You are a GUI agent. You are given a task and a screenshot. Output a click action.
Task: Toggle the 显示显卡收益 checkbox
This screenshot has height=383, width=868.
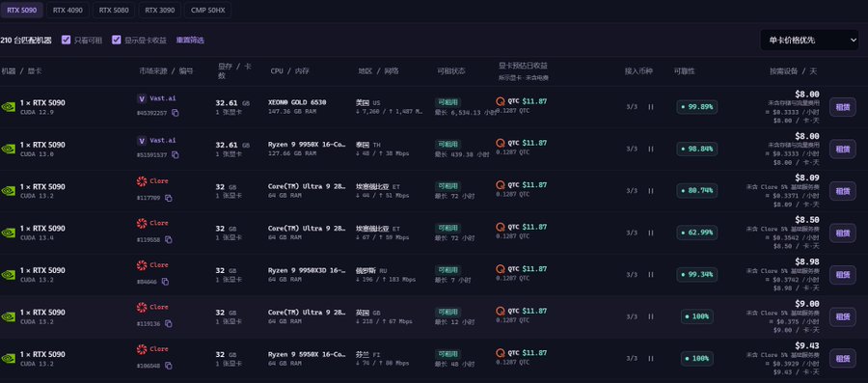(117, 40)
